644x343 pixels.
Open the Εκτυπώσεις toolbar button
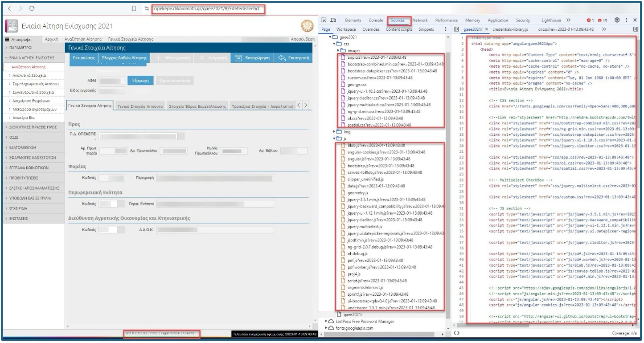84,58
